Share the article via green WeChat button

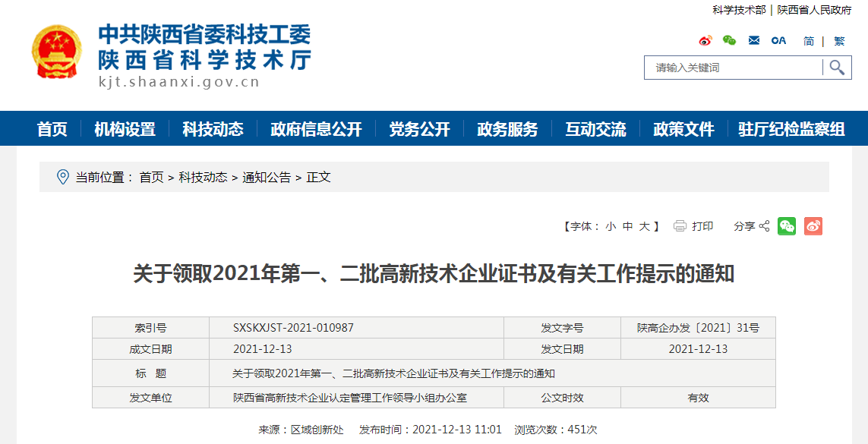pyautogui.click(x=787, y=226)
